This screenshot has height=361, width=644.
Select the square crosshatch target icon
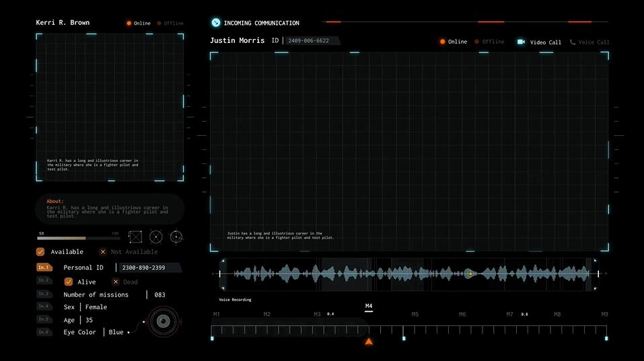(135, 237)
